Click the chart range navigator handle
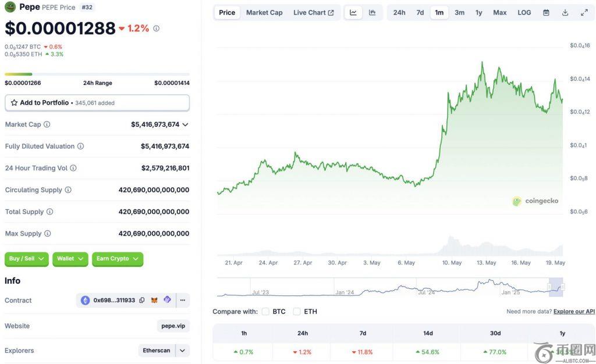596x364 pixels. (x=563, y=287)
